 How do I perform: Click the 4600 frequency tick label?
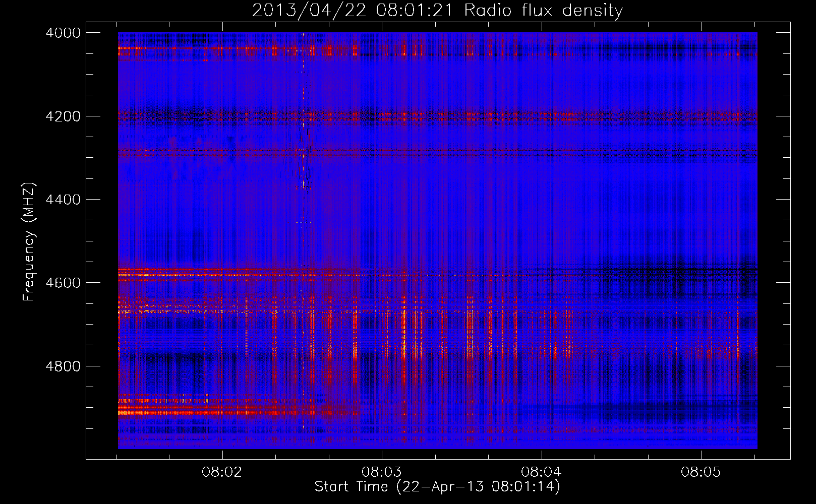pos(63,283)
